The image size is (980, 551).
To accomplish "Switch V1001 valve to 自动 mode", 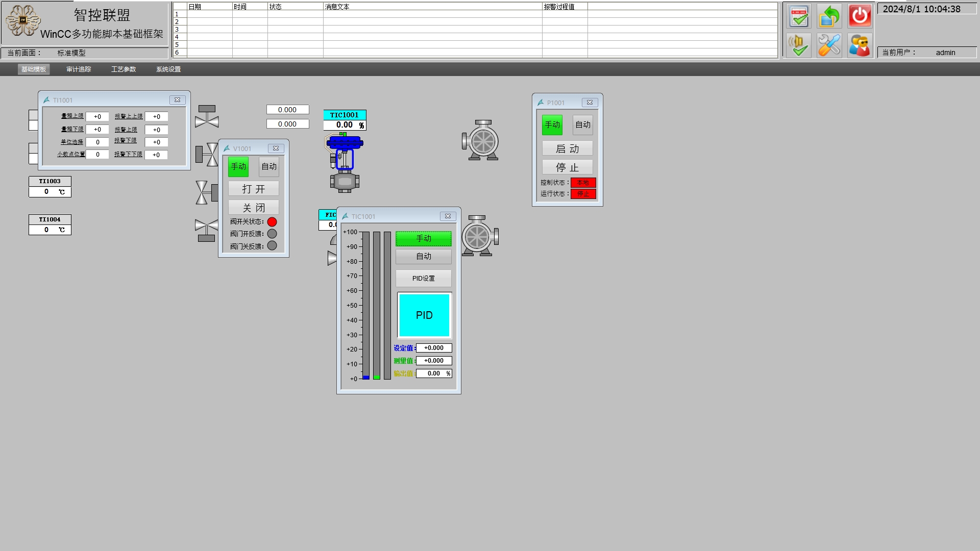I will [269, 167].
